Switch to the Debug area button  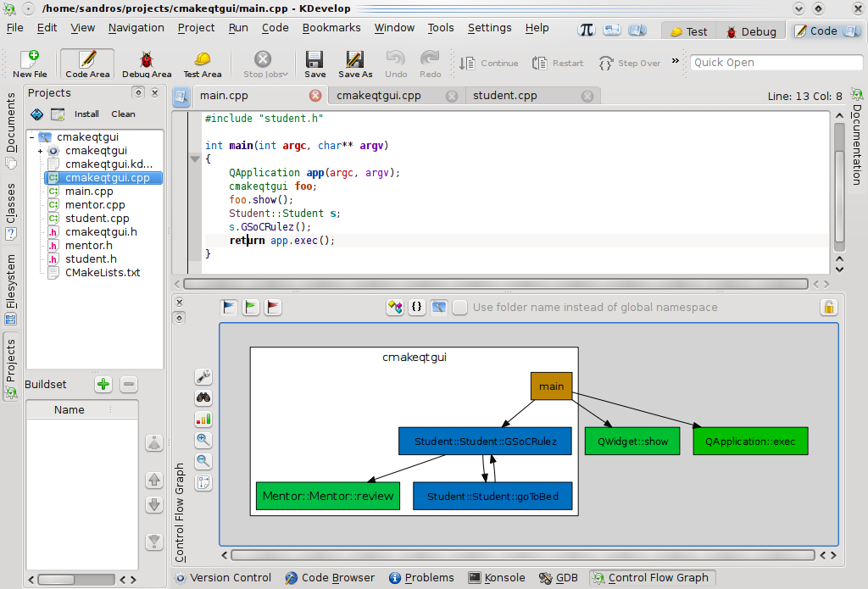click(x=749, y=31)
